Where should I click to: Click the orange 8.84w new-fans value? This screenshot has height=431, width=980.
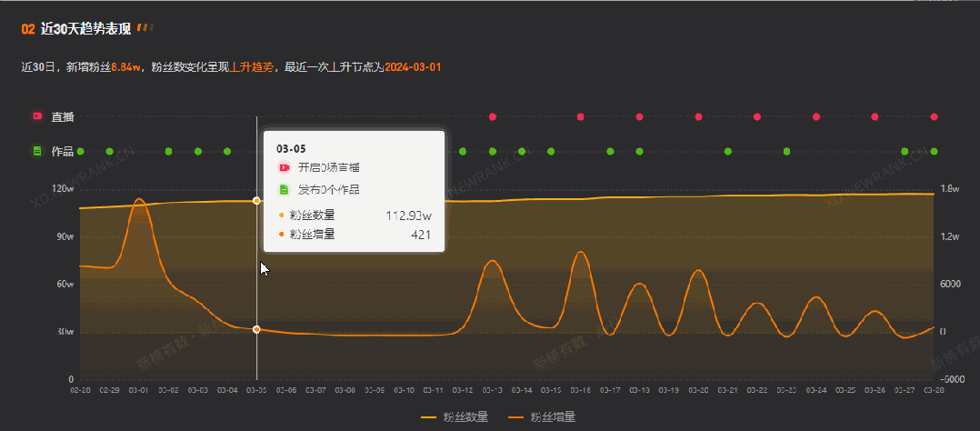[x=125, y=67]
